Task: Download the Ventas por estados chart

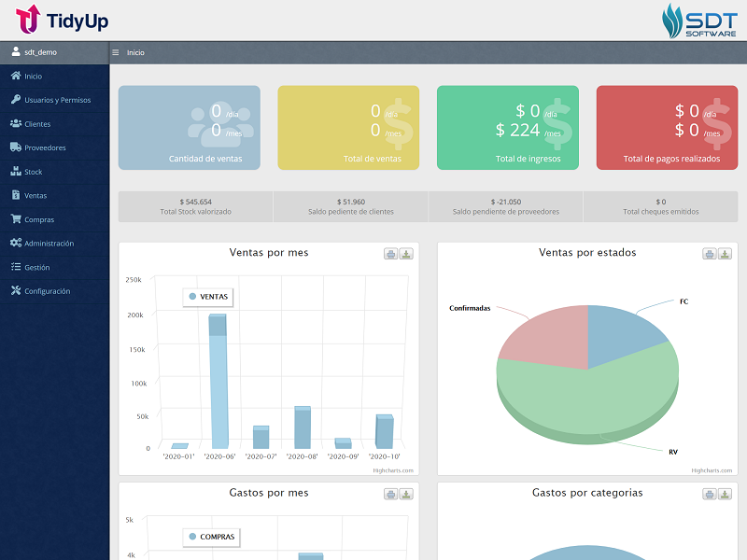Action: point(725,254)
